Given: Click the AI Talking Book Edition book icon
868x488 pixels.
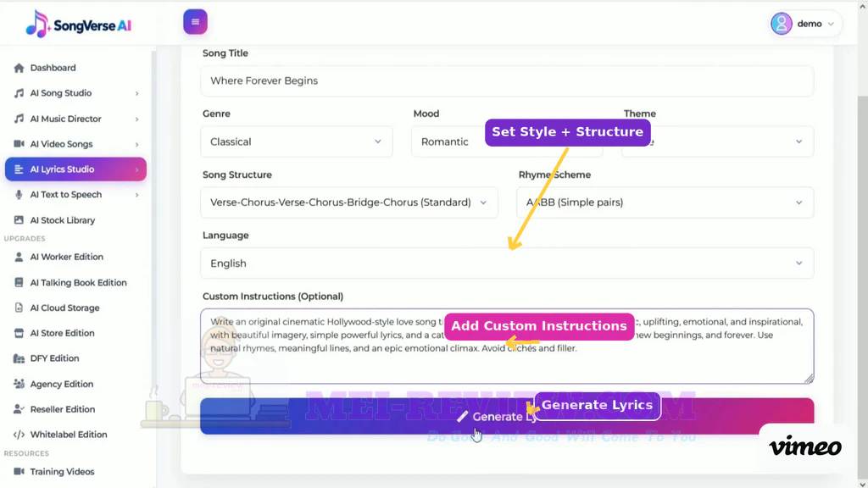Looking at the screenshot, I should 19,283.
